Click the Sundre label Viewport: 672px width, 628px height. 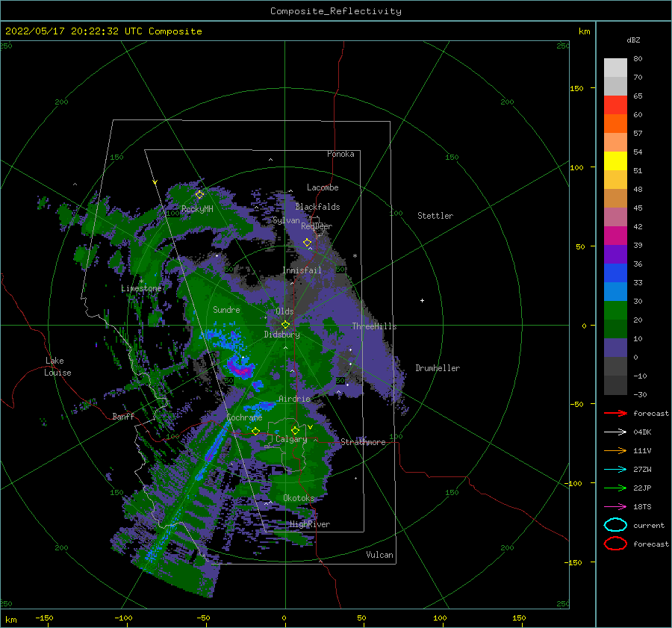pyautogui.click(x=226, y=309)
